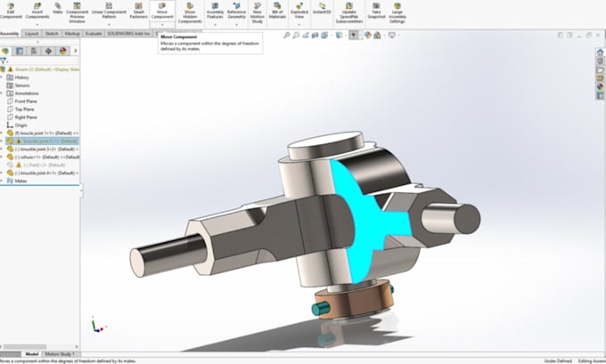Viewport: 606px width, 364px height.
Task: Click Insert Components in the ribbon
Action: [37, 11]
